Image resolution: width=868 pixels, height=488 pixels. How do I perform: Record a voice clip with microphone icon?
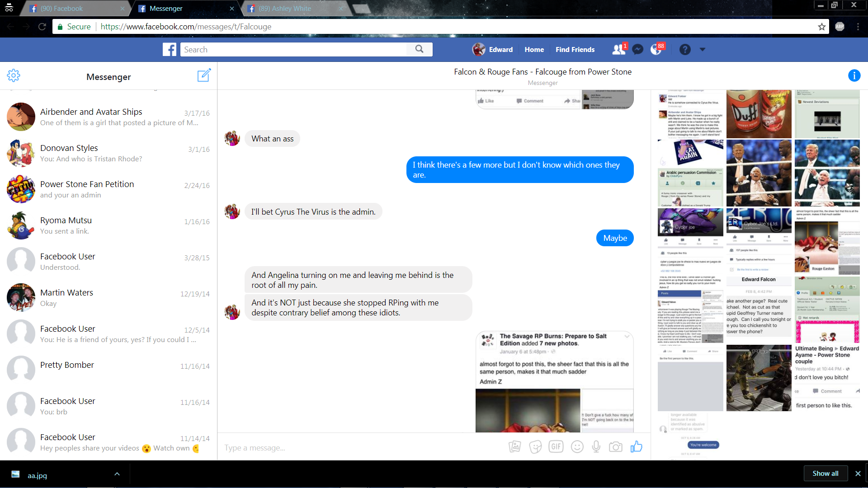point(596,447)
